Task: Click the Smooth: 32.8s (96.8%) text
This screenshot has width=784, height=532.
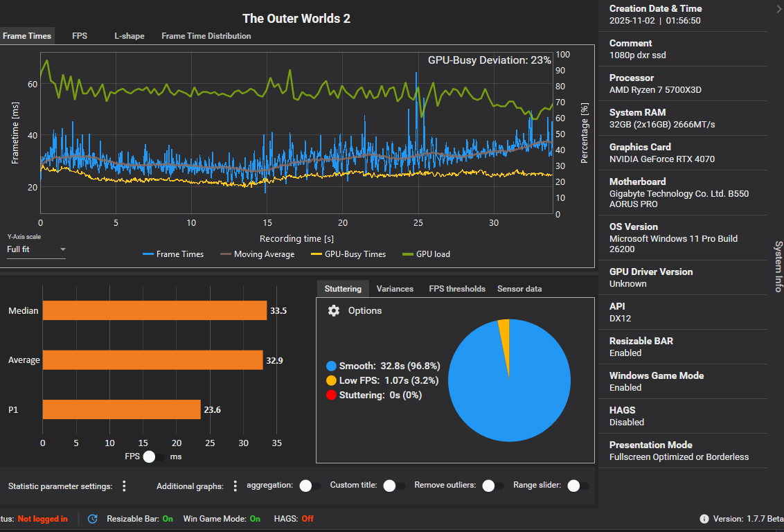Action: (389, 366)
